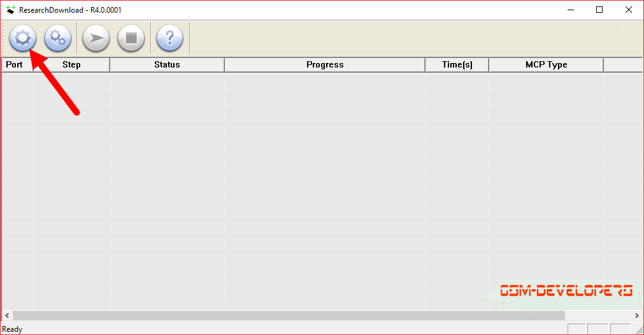Select the Step column header
This screenshot has height=335, width=644.
71,65
